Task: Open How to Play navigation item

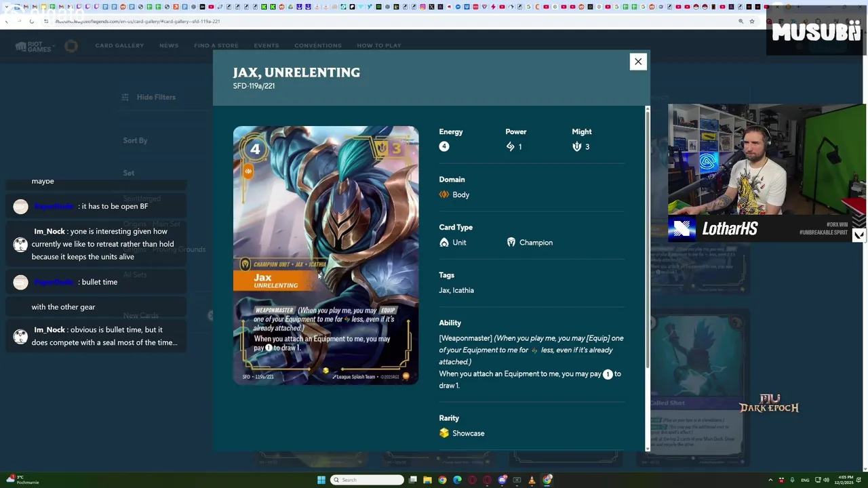Action: (378, 45)
